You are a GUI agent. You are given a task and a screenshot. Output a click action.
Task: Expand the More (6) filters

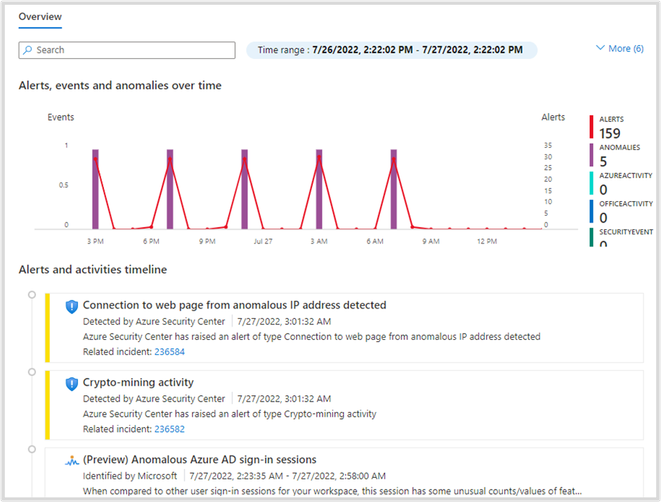620,48
